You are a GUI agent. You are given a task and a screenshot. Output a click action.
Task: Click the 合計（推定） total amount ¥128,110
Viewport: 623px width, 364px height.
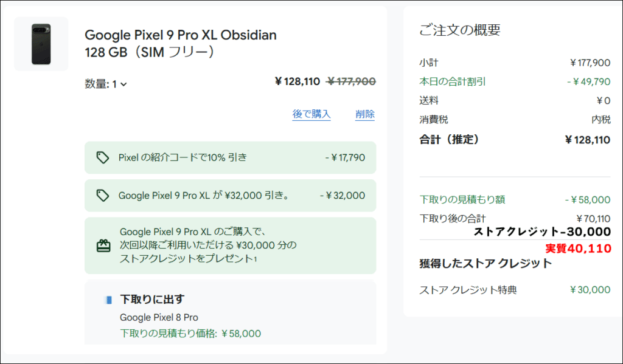[x=587, y=140]
